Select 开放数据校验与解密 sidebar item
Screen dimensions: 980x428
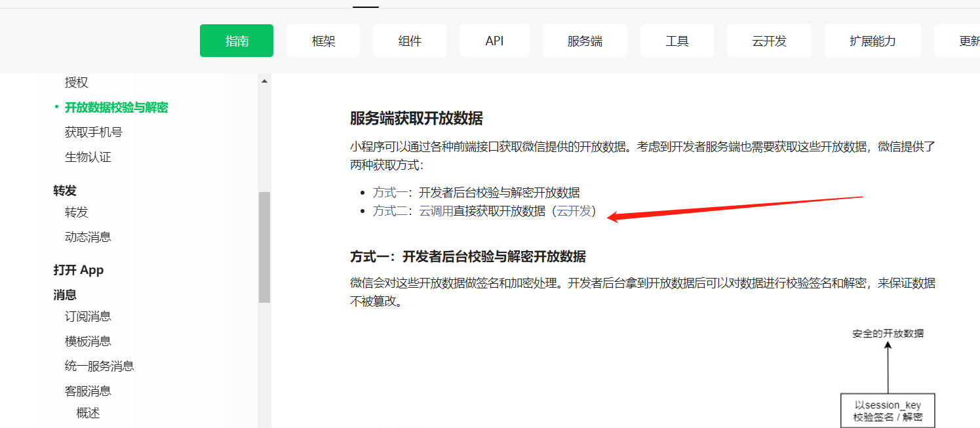pos(116,107)
